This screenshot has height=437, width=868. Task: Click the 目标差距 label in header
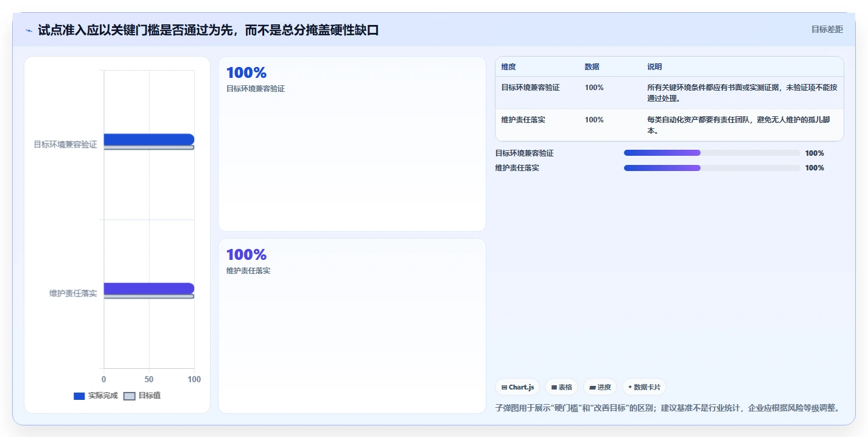pos(827,29)
